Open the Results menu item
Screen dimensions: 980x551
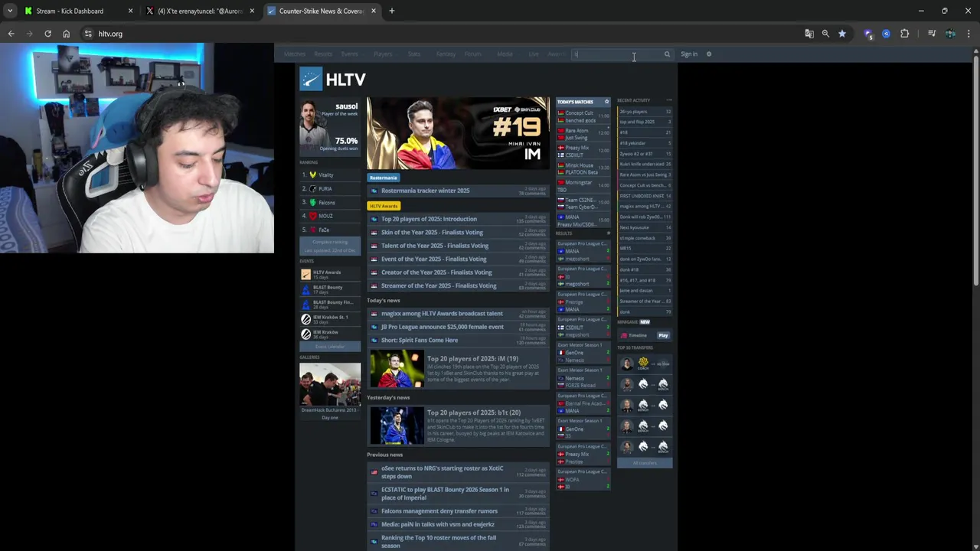(x=323, y=54)
